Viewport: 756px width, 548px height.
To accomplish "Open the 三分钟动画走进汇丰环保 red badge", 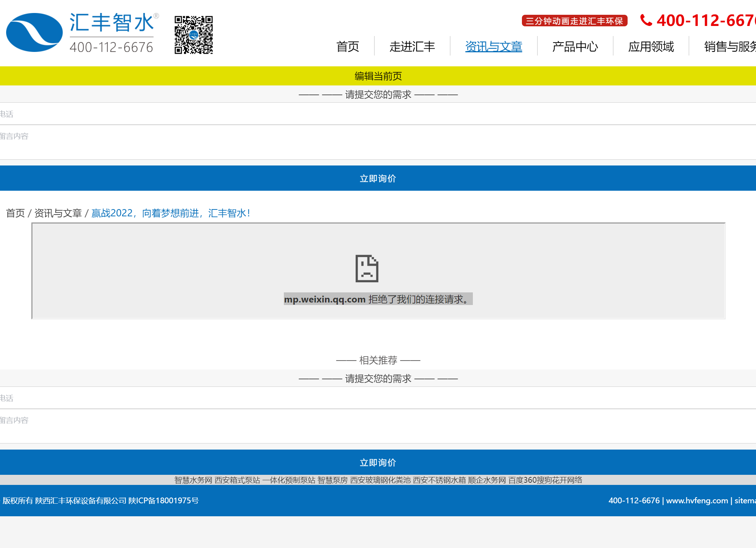I will 574,21.
